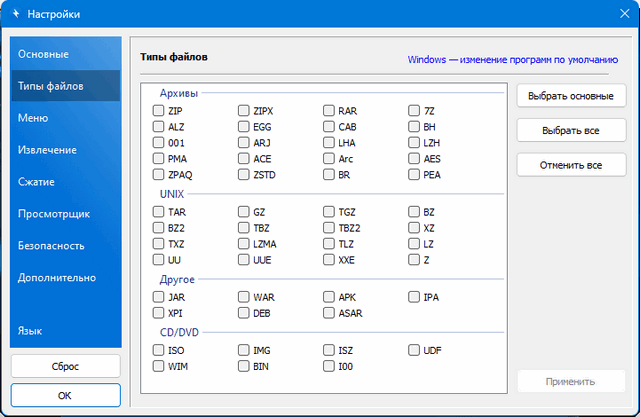Check the RAR archive checkbox

point(329,111)
